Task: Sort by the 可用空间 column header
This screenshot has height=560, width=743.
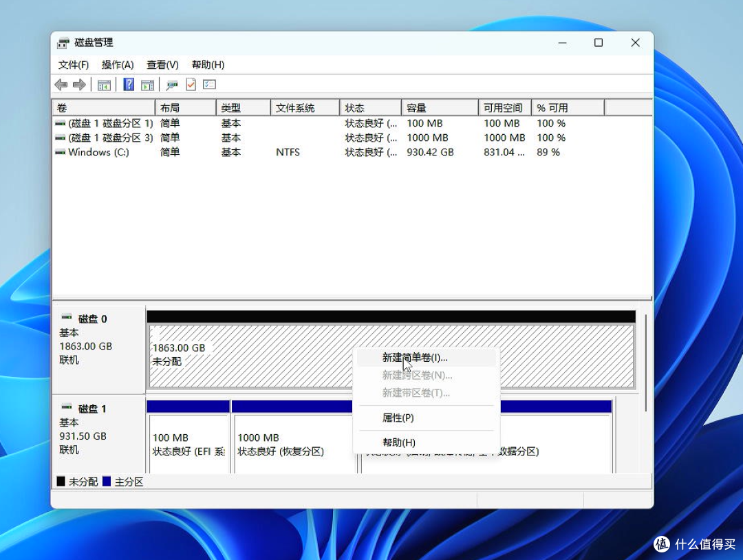Action: [x=505, y=108]
